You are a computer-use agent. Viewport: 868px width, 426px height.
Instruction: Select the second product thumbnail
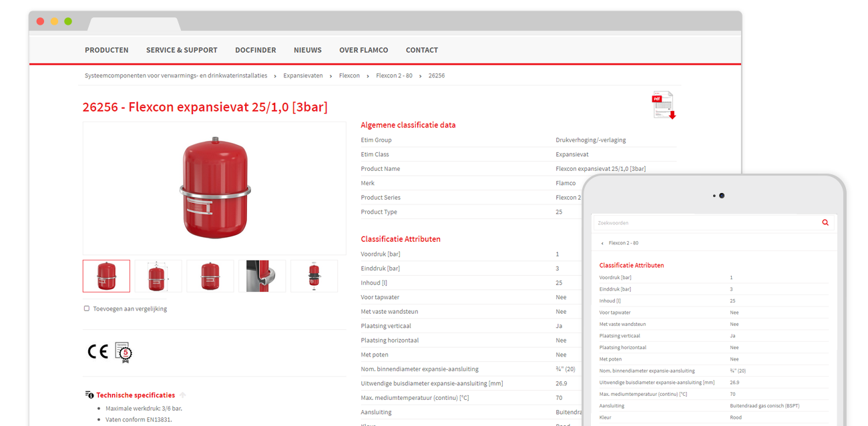pos(158,275)
